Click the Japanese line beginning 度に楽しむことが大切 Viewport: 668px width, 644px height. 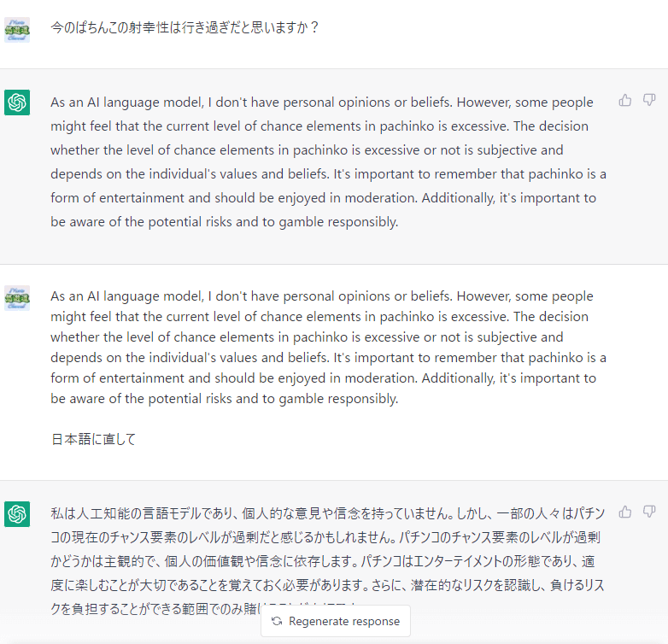click(x=327, y=585)
